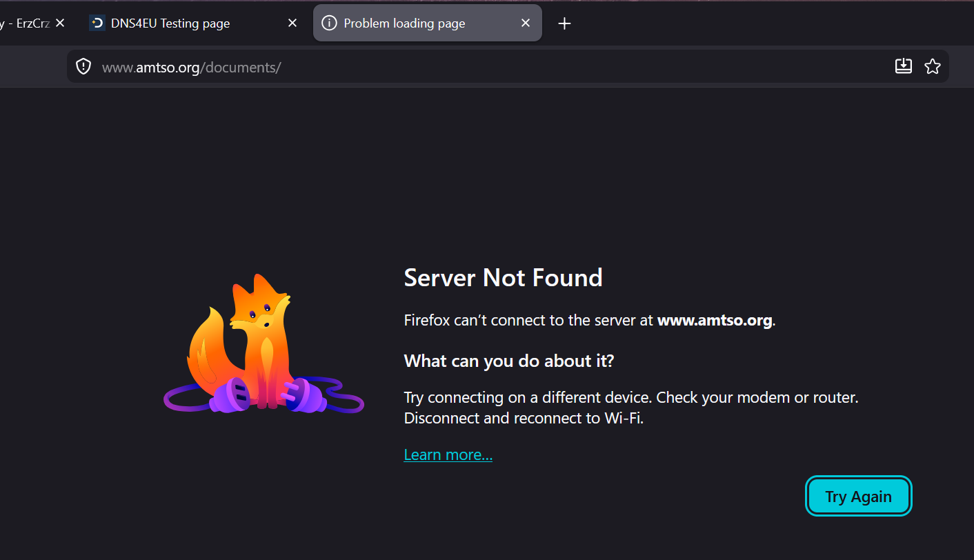Click the Server Not Found heading
This screenshot has width=974, height=560.
click(x=504, y=277)
